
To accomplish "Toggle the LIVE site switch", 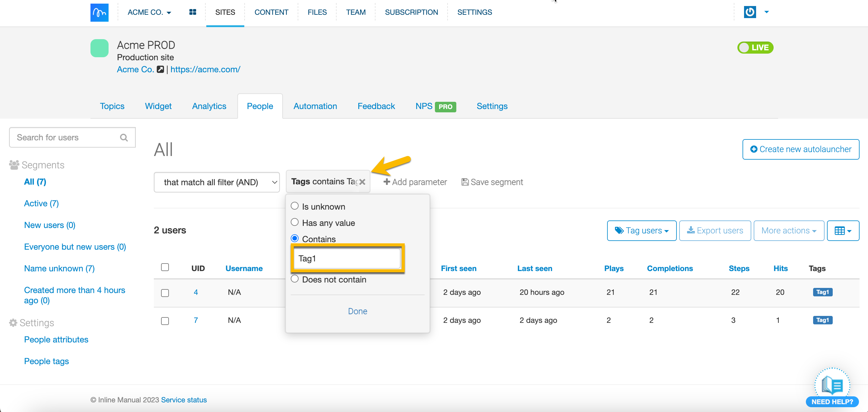I will click(x=755, y=48).
